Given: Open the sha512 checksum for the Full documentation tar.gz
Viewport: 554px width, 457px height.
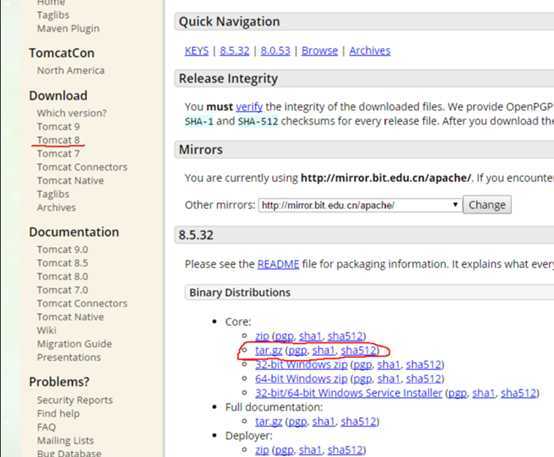Looking at the screenshot, I should 358,421.
